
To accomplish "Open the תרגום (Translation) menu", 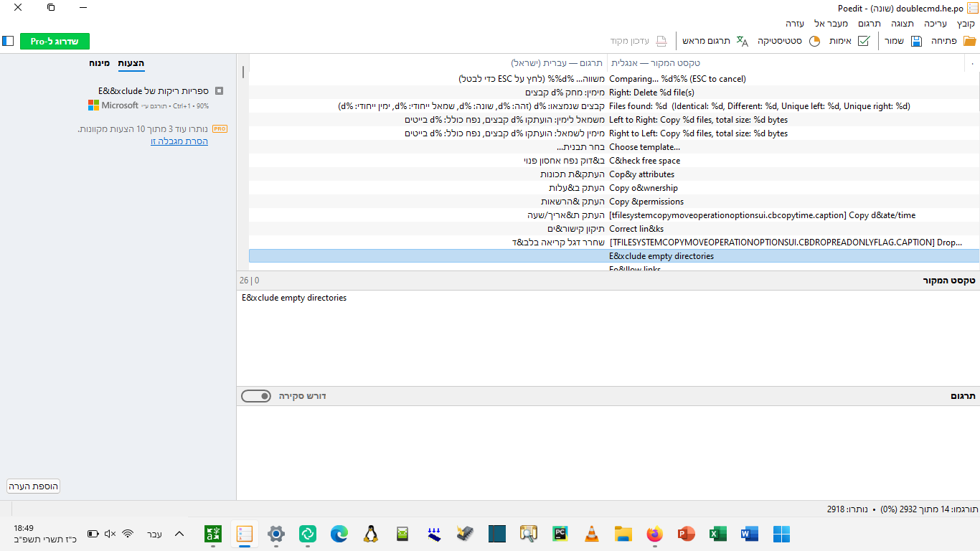I will click(869, 24).
